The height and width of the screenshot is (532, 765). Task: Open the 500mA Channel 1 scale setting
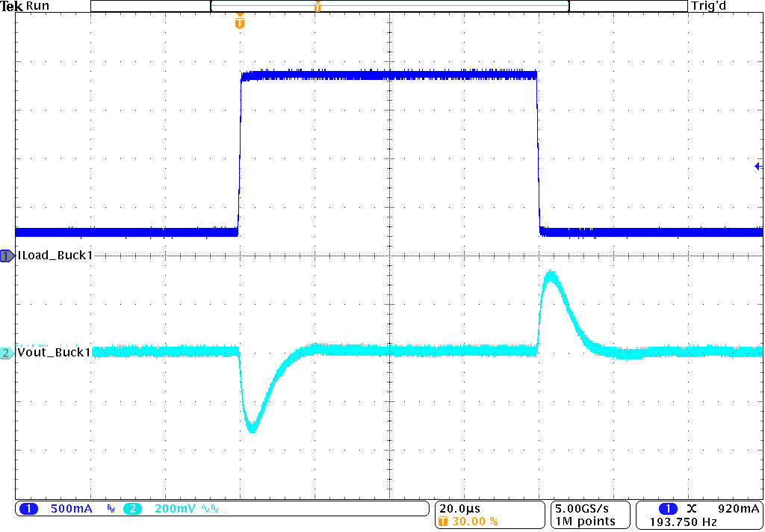coord(71,508)
